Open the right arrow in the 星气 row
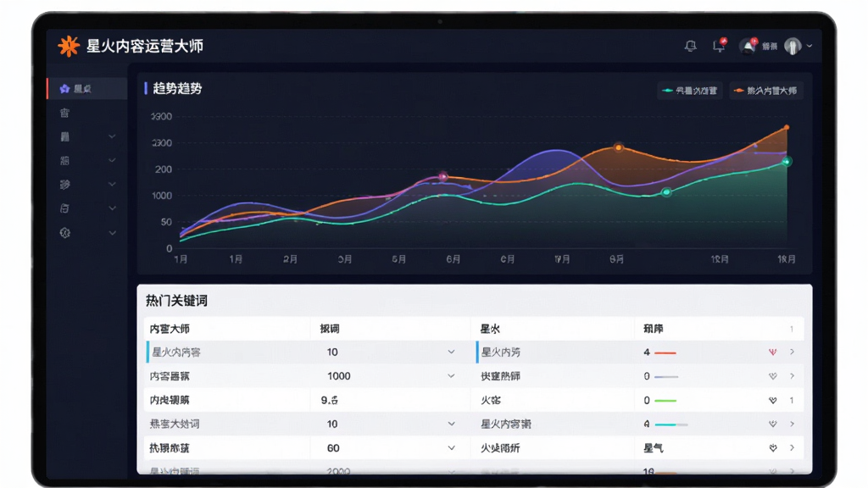Screen dimensions: 868x488 [793, 447]
